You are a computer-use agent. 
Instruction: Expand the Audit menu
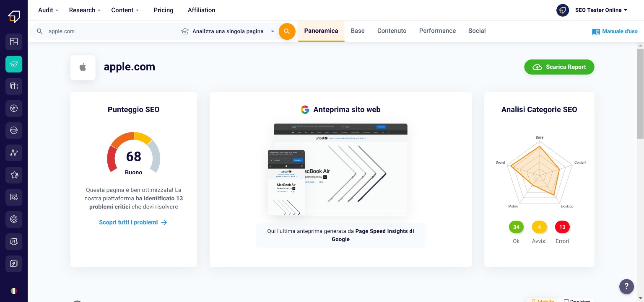tap(48, 10)
